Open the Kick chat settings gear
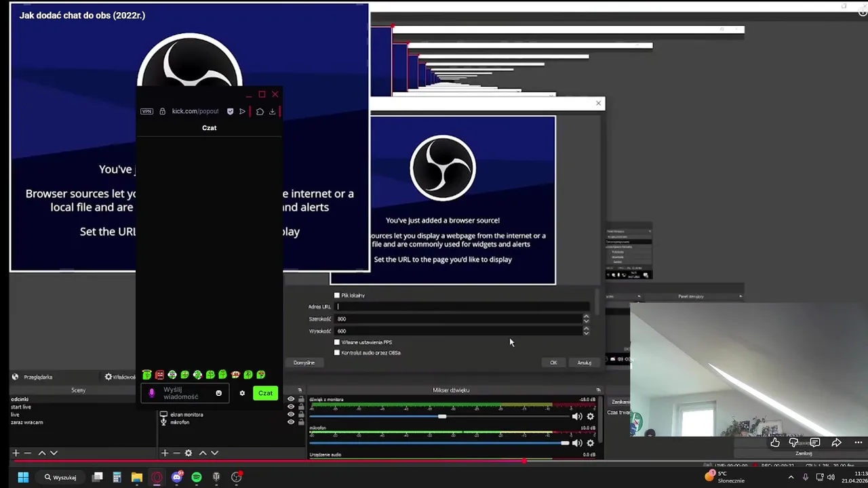Image resolution: width=868 pixels, height=488 pixels. [242, 393]
